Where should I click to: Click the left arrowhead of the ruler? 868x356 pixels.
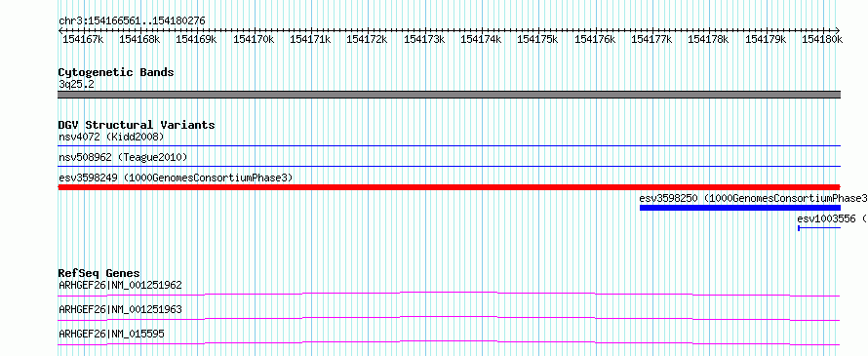pyautogui.click(x=60, y=30)
